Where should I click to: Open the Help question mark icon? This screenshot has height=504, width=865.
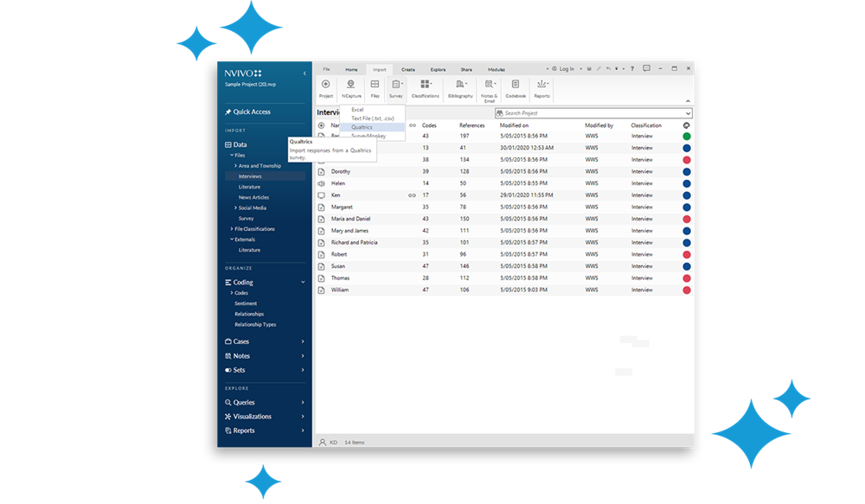(632, 69)
